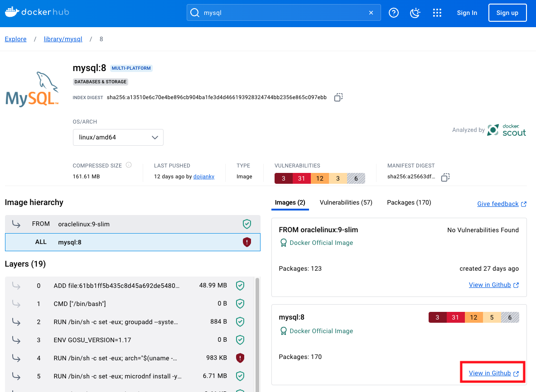The height and width of the screenshot is (392, 536).
Task: Select layer 3 ENV GOSU_VERSION=1.17
Action: pos(130,340)
